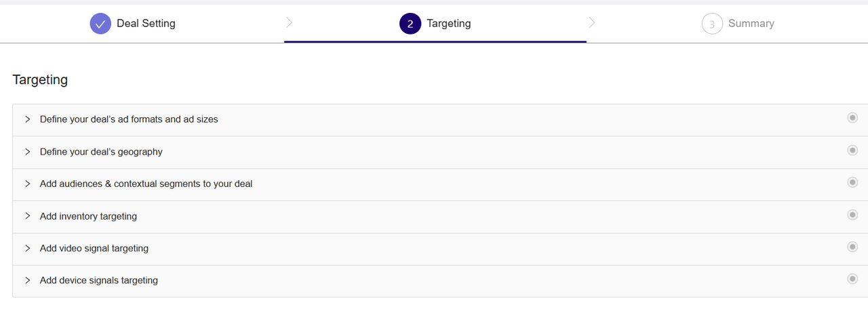Select the radio dot on inventory targeting row
The image size is (868, 311).
pos(852,215)
